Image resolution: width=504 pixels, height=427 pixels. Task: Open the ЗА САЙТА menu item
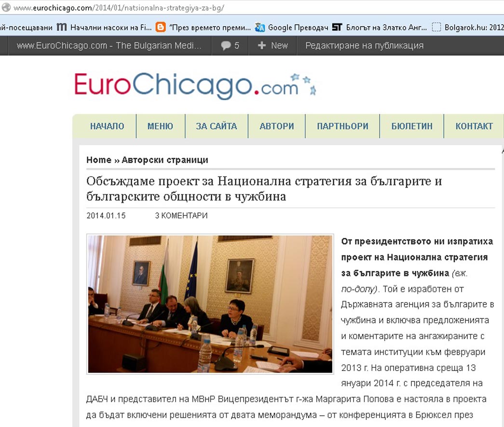click(x=216, y=126)
